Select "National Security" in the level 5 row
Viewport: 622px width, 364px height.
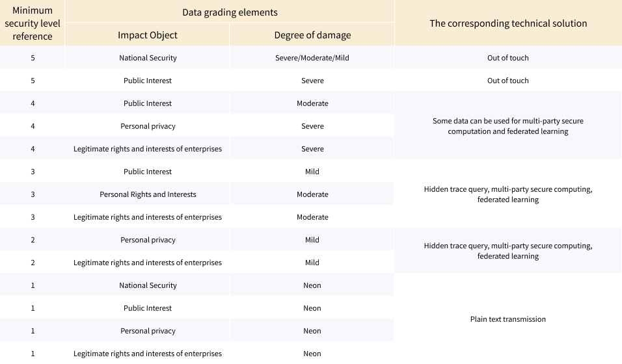coord(148,58)
